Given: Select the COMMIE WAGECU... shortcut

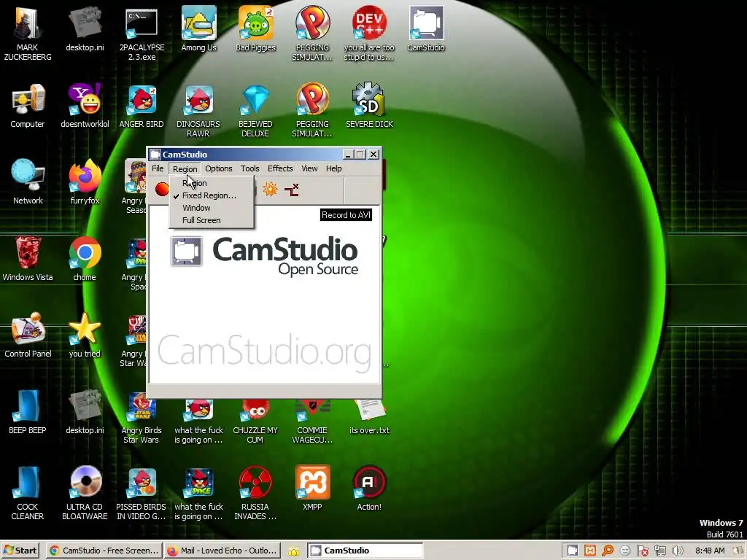Looking at the screenshot, I should pos(312,423).
